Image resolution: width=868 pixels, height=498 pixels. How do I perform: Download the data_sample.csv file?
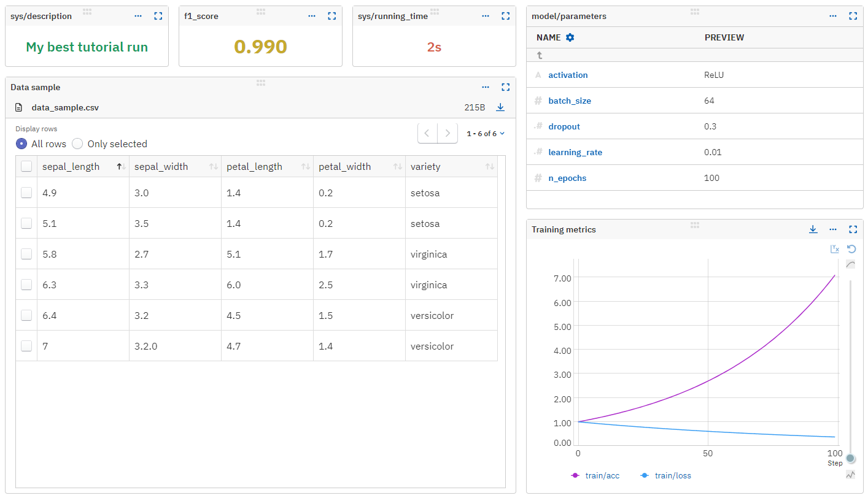click(x=500, y=107)
